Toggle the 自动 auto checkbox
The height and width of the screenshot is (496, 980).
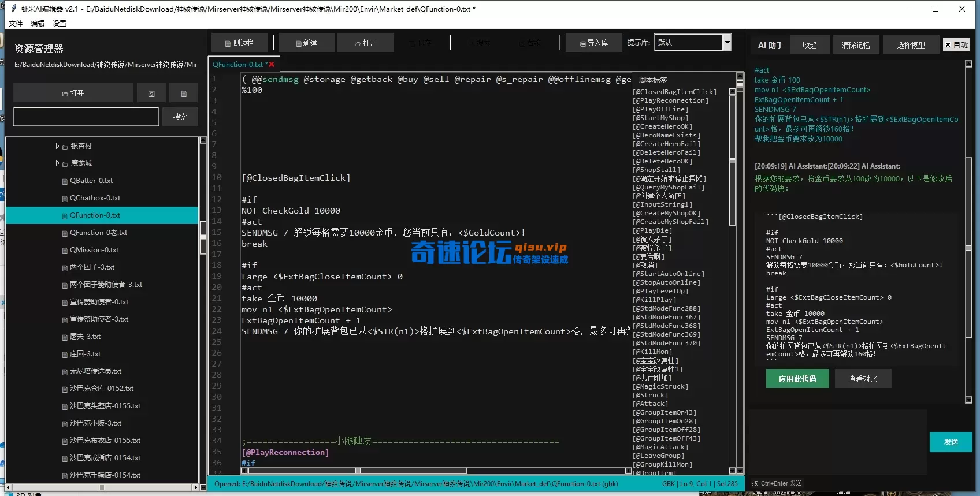point(956,44)
